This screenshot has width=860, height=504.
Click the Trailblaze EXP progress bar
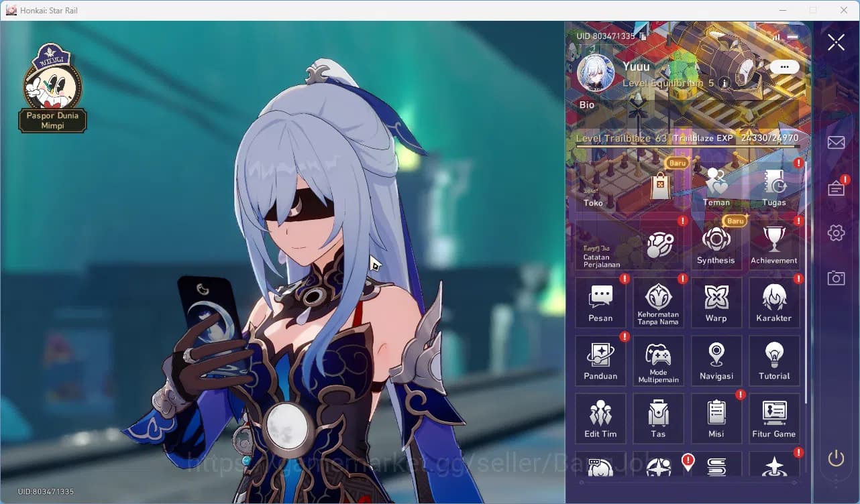click(688, 146)
